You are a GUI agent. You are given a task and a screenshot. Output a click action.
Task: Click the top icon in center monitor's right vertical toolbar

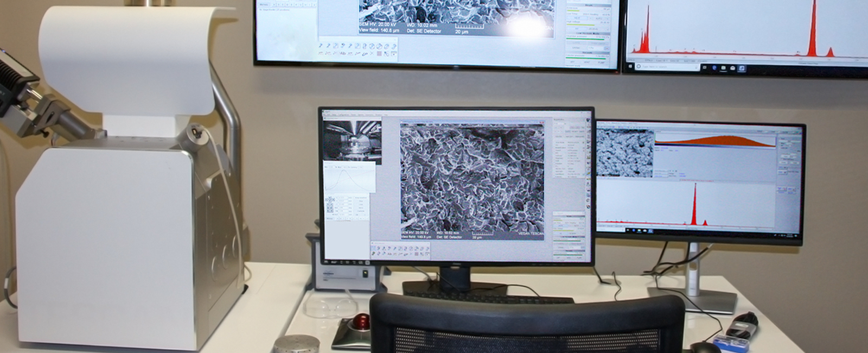click(x=589, y=119)
